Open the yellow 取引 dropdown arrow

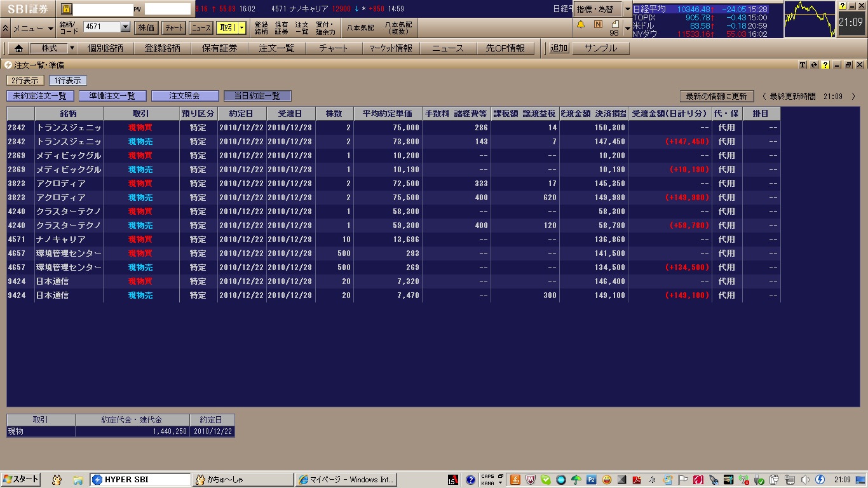241,28
